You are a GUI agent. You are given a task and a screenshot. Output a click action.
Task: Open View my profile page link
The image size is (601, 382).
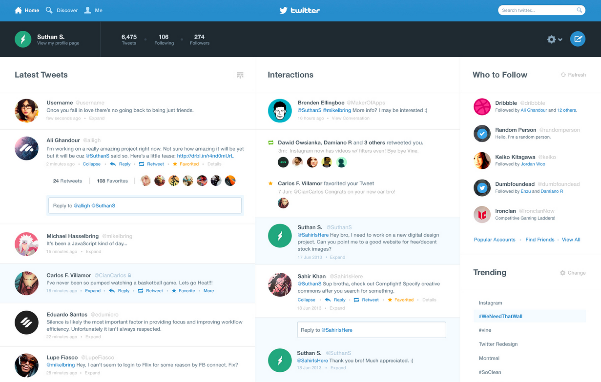(x=58, y=43)
